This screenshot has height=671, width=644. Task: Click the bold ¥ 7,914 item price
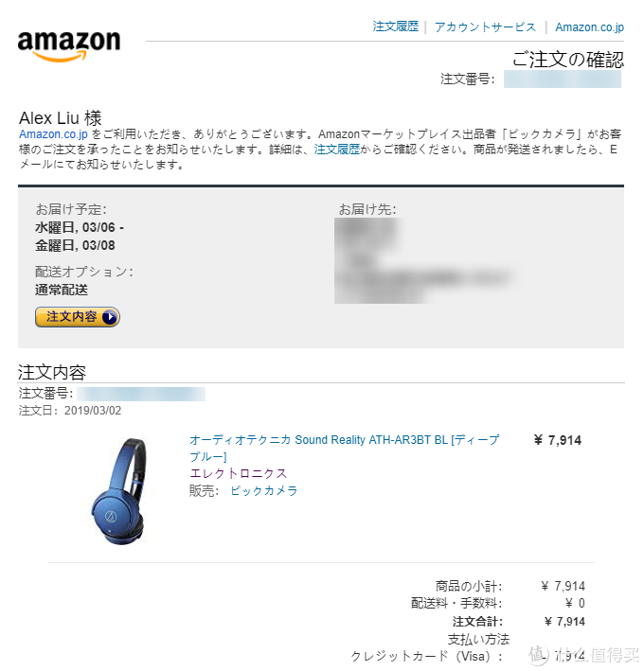[558, 440]
